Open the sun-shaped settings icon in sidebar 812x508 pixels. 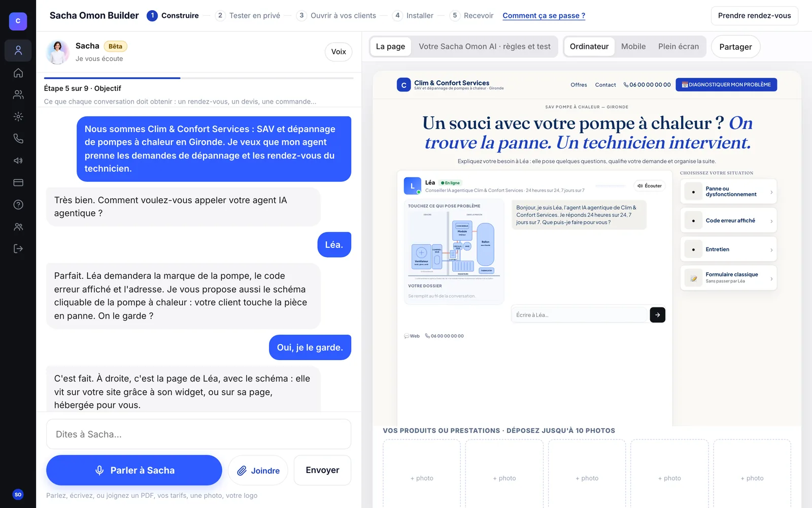tap(18, 116)
